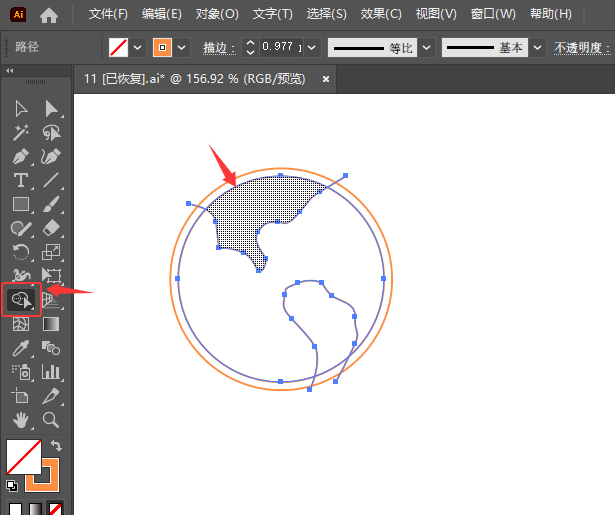Select the Width/Warp tool

[x=21, y=275]
